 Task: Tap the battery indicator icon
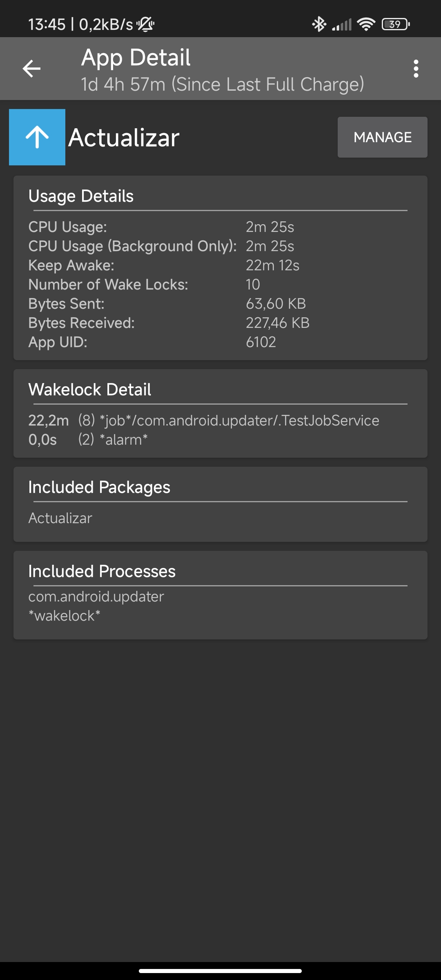[x=395, y=24]
